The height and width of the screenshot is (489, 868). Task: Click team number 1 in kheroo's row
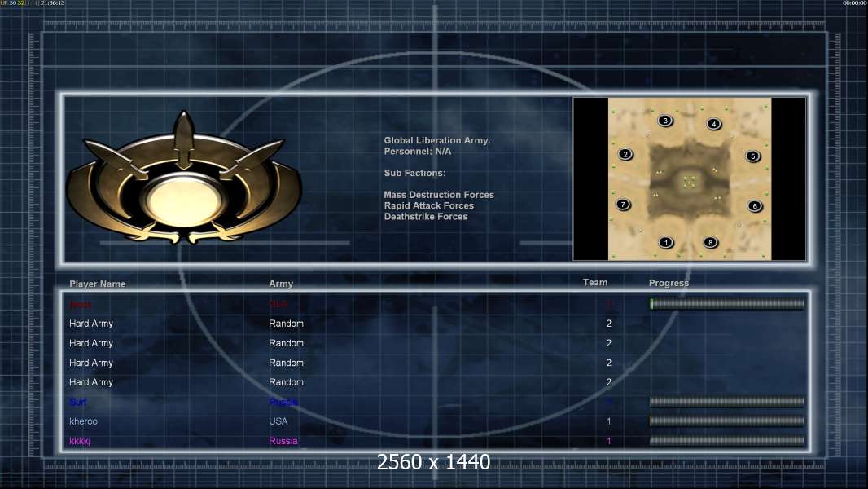609,421
